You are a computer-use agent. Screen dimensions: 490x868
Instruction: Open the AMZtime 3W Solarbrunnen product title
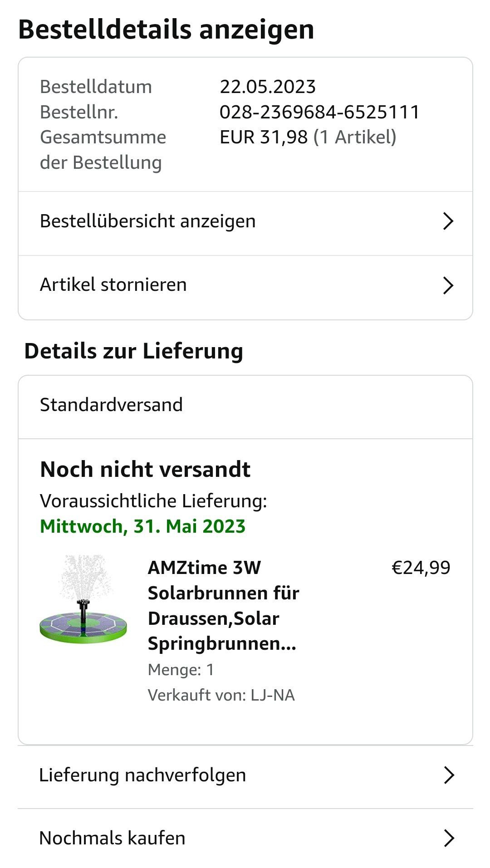coord(223,605)
